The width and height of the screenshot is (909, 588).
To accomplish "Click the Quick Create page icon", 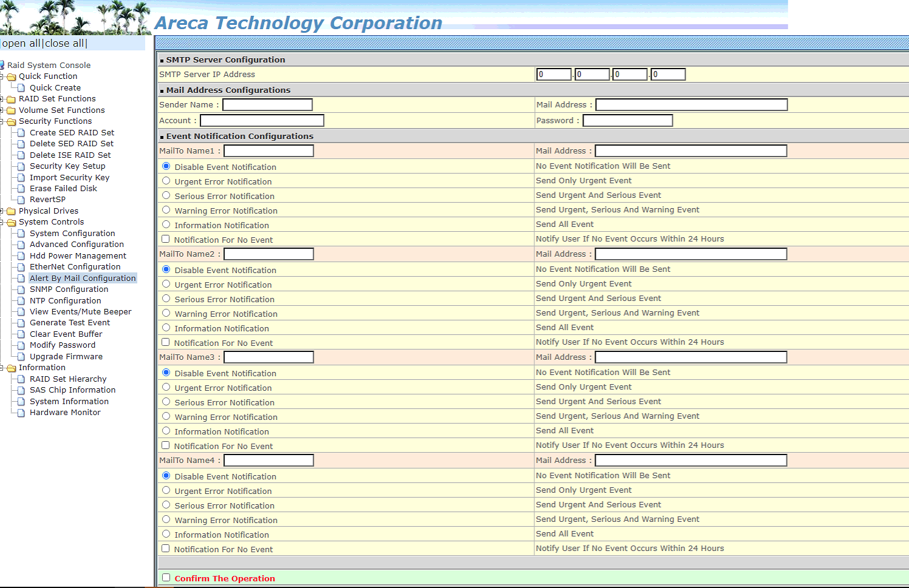I will click(x=21, y=87).
